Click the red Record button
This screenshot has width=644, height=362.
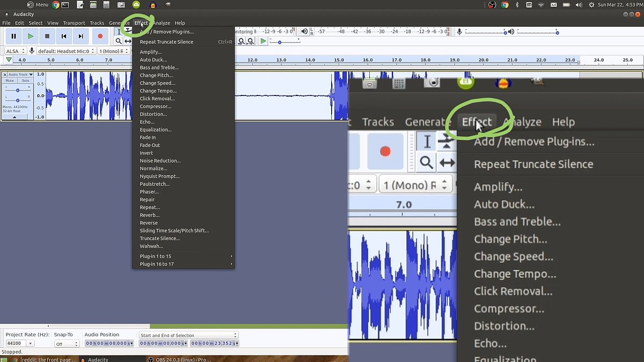(100, 36)
